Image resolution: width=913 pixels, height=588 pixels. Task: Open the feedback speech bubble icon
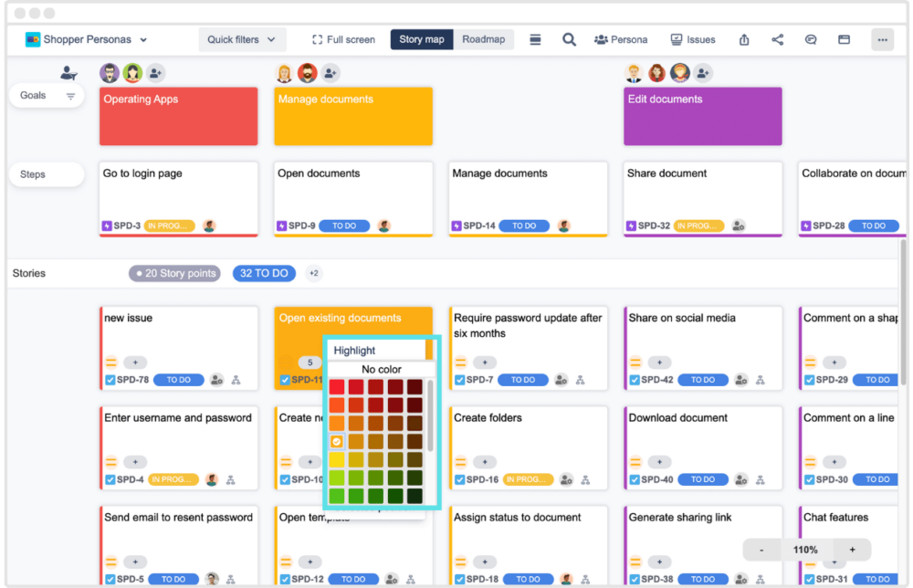coord(811,39)
